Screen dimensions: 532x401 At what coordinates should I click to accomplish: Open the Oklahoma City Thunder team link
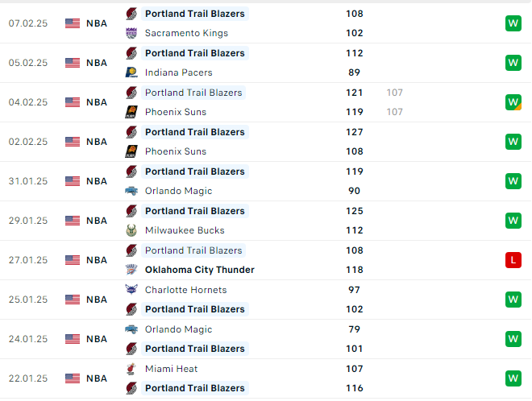pos(200,270)
